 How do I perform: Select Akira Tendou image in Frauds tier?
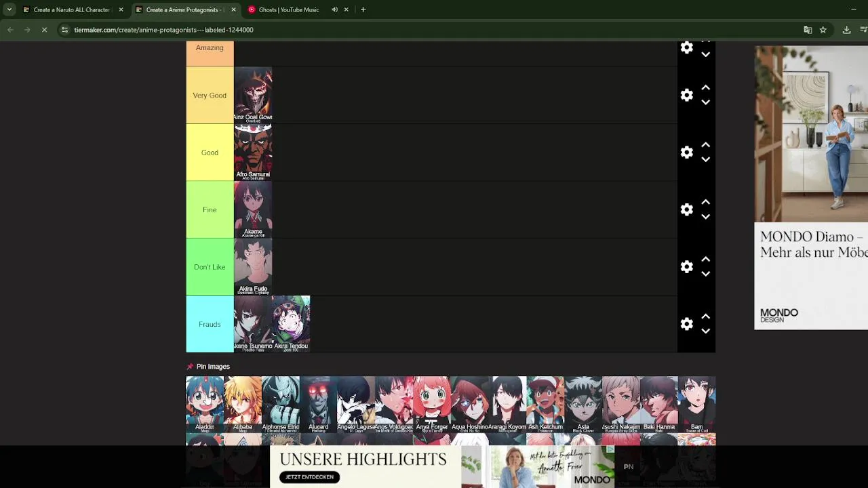(x=291, y=324)
